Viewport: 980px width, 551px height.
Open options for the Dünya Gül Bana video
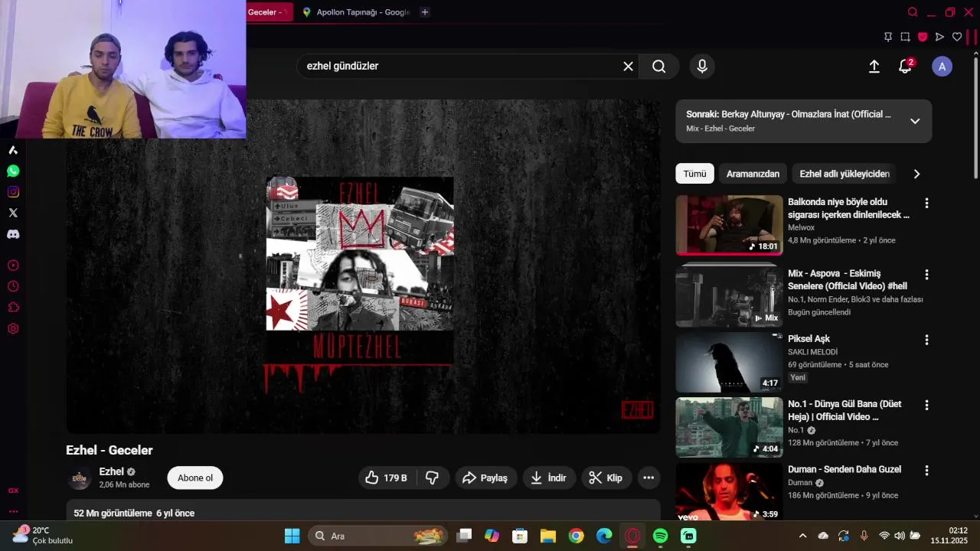[926, 406]
